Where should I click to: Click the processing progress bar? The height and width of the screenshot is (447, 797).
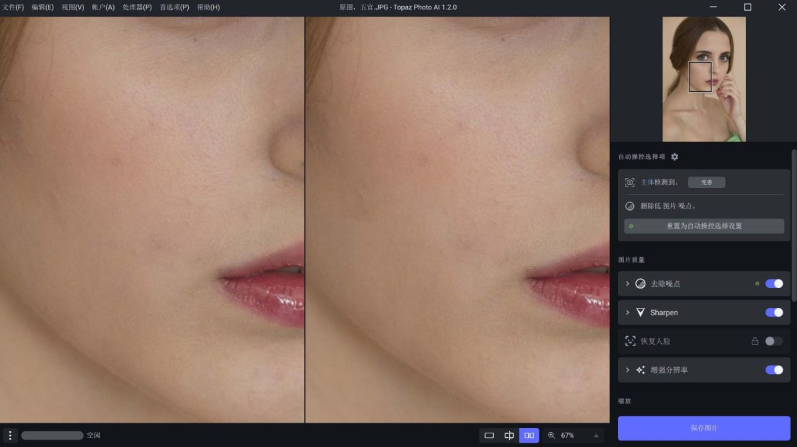coord(52,435)
